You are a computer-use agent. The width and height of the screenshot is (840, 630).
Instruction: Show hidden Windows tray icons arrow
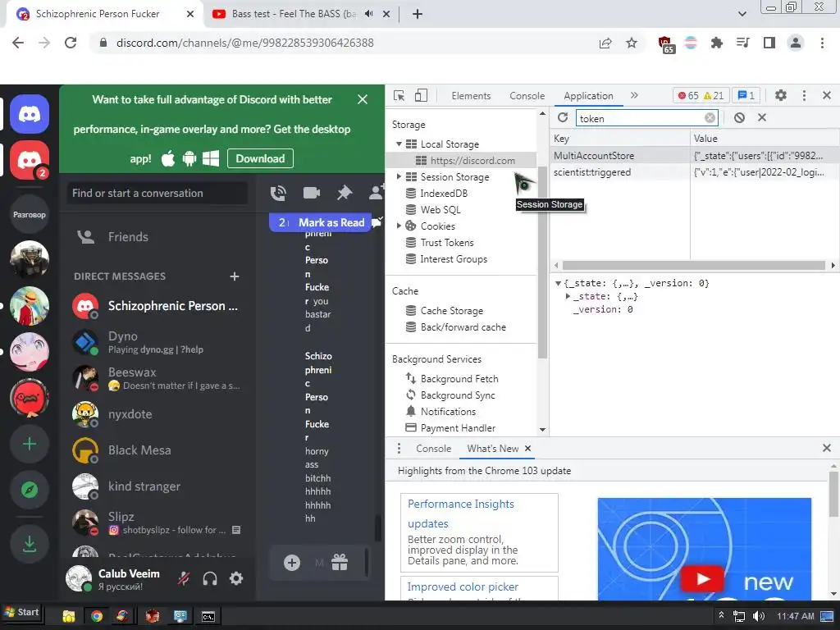721,615
